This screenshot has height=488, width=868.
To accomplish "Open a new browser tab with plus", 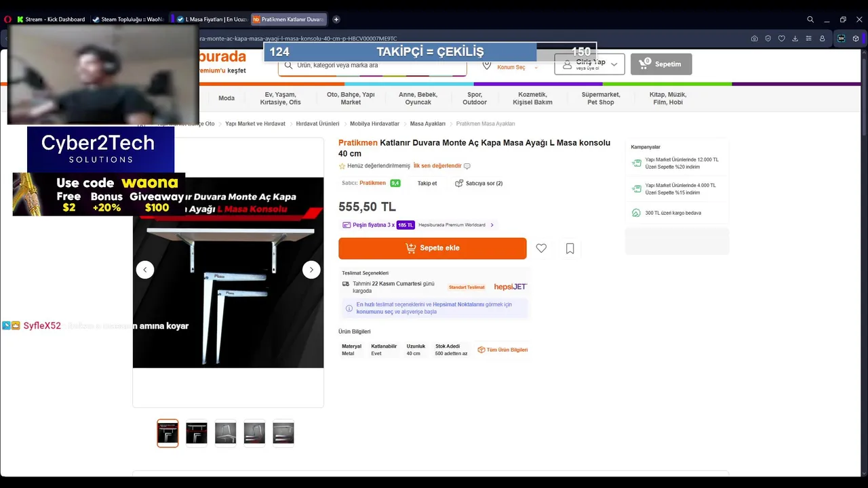I will (x=336, y=20).
